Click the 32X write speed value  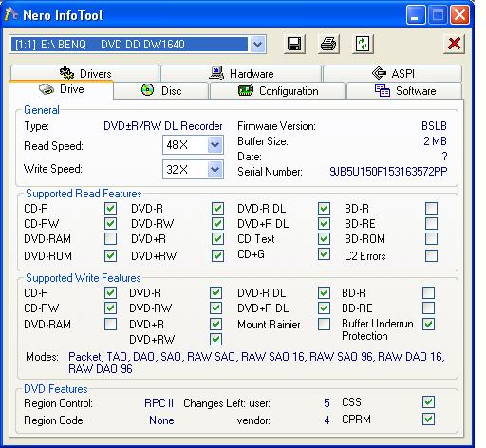pos(177,170)
